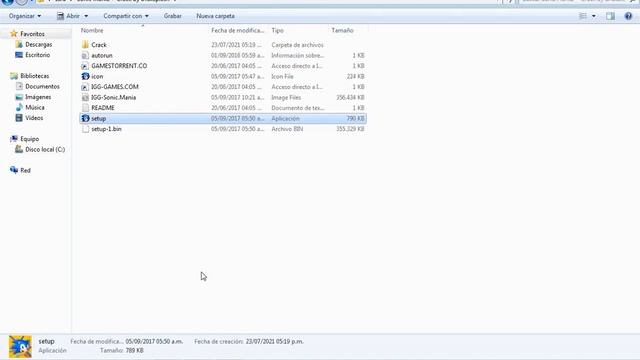Click the 'Icon File' type cell
The width and height of the screenshot is (640, 360).
(282, 76)
